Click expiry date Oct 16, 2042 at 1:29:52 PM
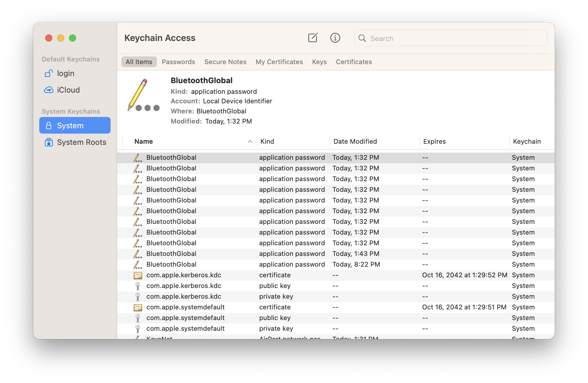This screenshot has width=588, height=383. click(x=465, y=275)
